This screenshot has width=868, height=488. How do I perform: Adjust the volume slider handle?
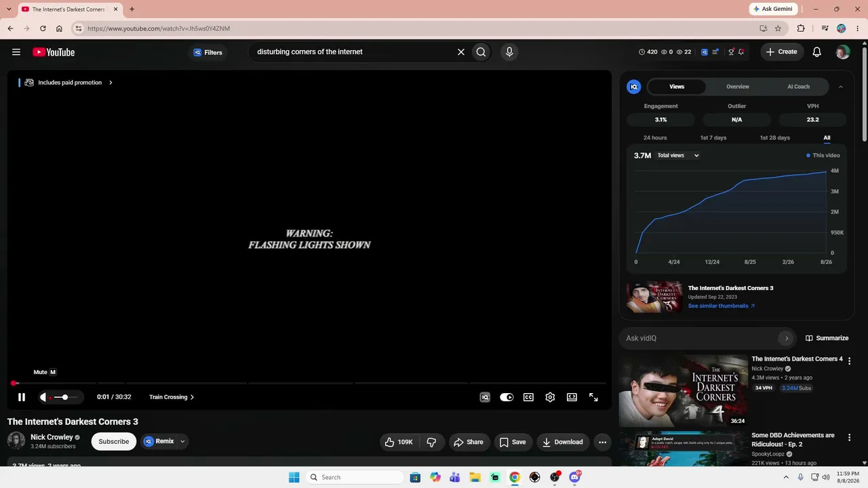click(65, 397)
